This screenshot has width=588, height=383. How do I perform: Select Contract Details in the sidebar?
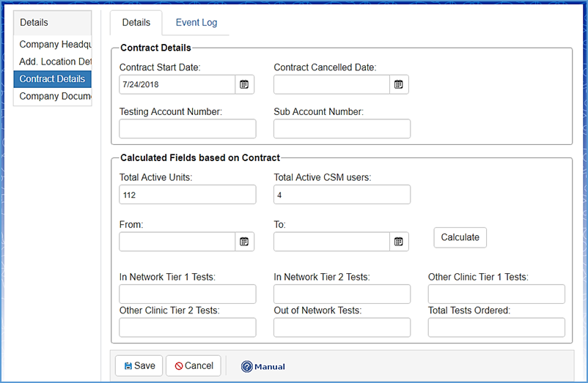(52, 79)
